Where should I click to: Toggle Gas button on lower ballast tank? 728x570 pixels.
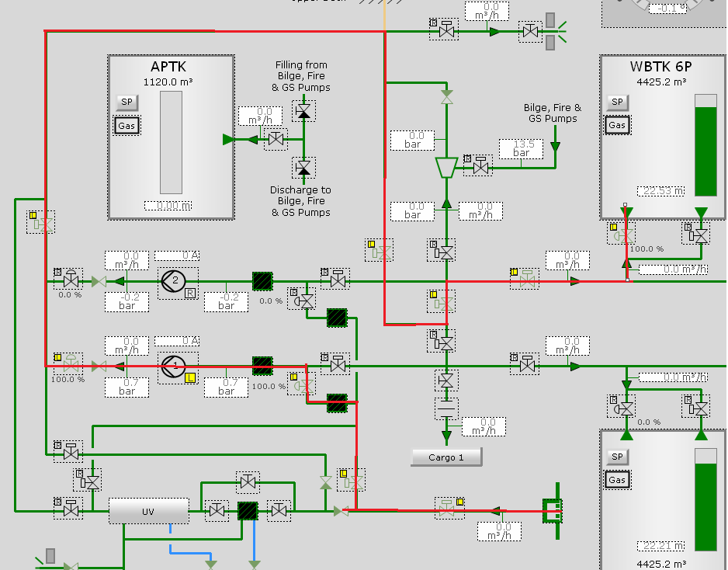pyautogui.click(x=617, y=480)
